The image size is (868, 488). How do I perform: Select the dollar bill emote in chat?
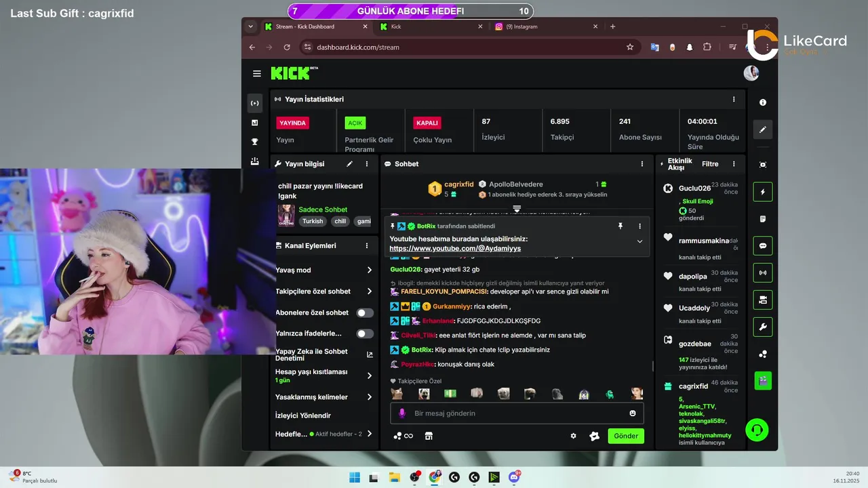click(450, 393)
